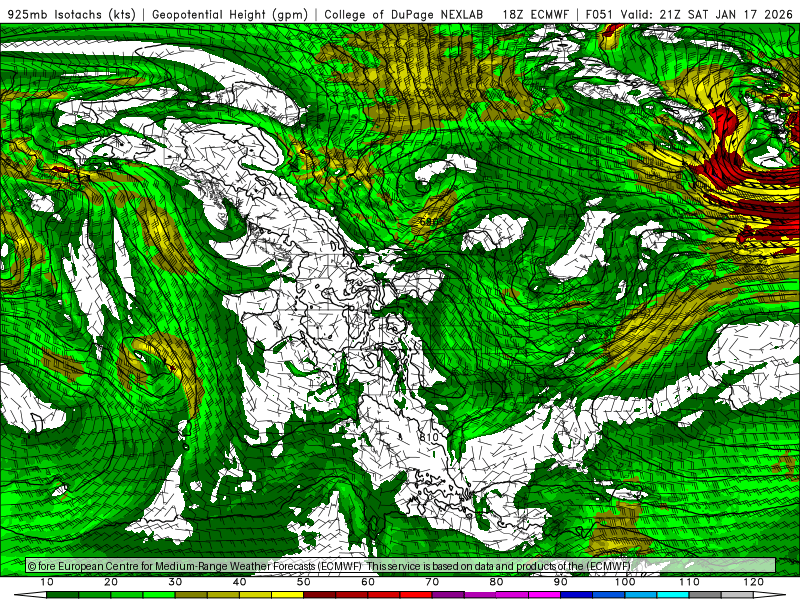Click the "50" value on the color scale

[304, 582]
